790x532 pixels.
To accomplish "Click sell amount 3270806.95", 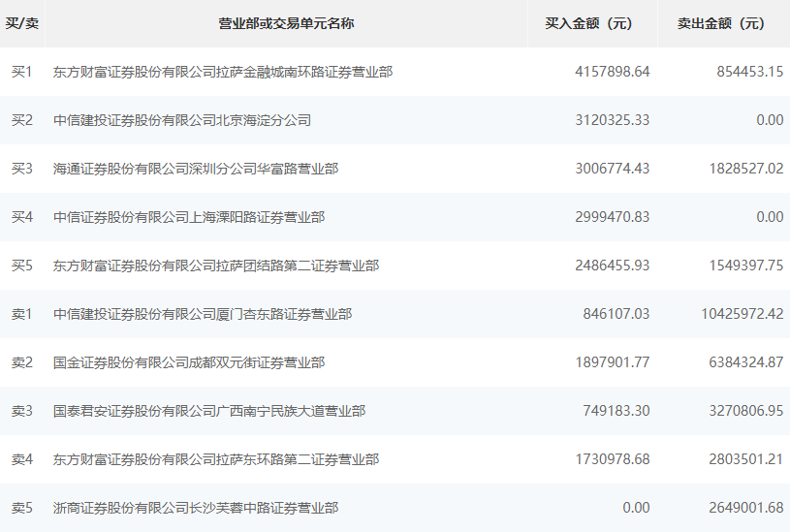I will point(746,411).
